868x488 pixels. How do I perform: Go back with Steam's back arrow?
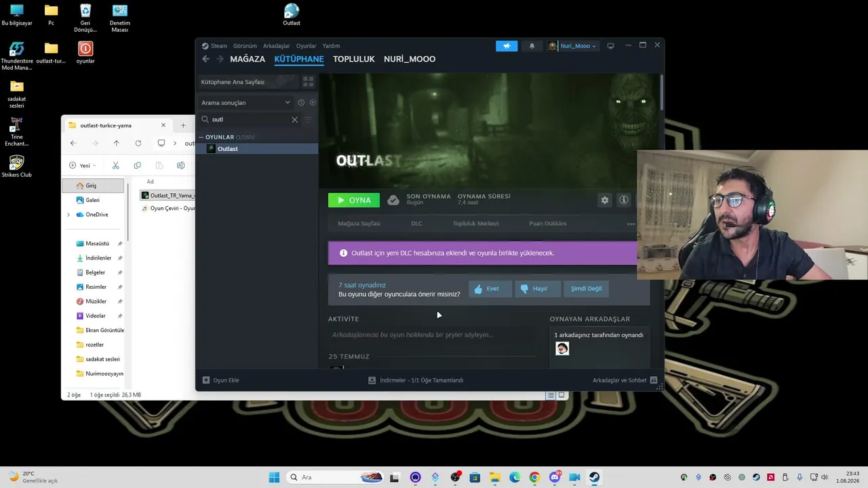206,59
